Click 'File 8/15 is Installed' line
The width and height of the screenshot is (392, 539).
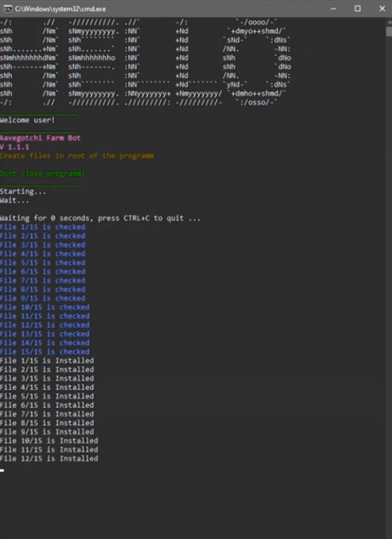(47, 424)
